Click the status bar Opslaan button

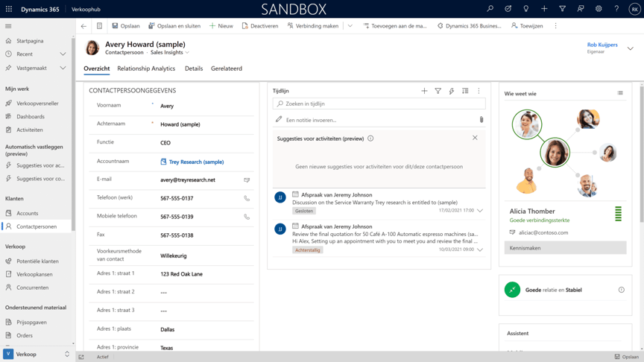click(x=626, y=357)
